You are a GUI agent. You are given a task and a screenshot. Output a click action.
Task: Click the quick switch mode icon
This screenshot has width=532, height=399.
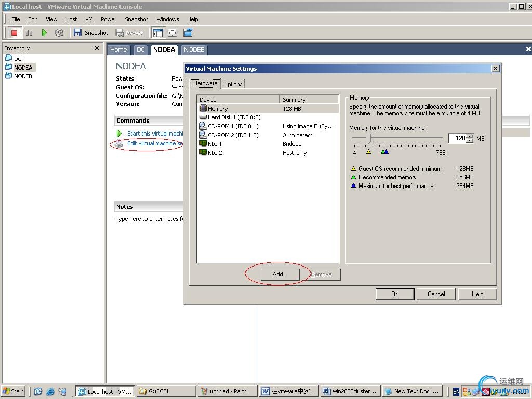(188, 33)
